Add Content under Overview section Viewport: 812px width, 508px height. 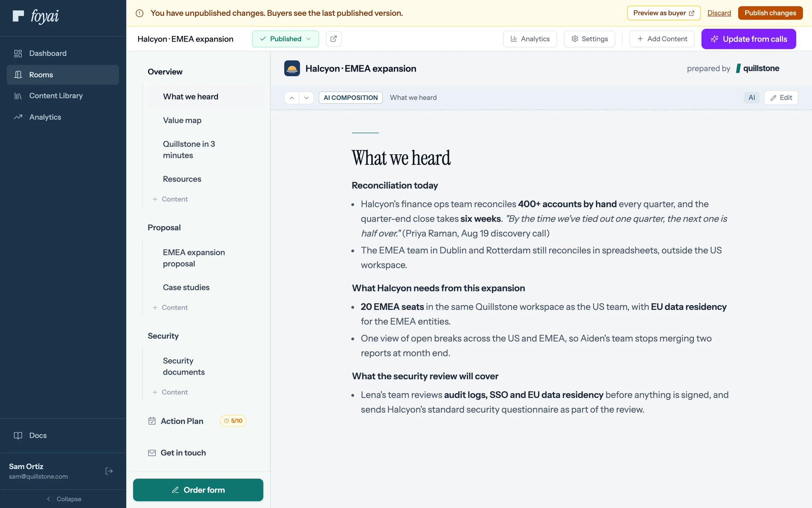coord(170,199)
